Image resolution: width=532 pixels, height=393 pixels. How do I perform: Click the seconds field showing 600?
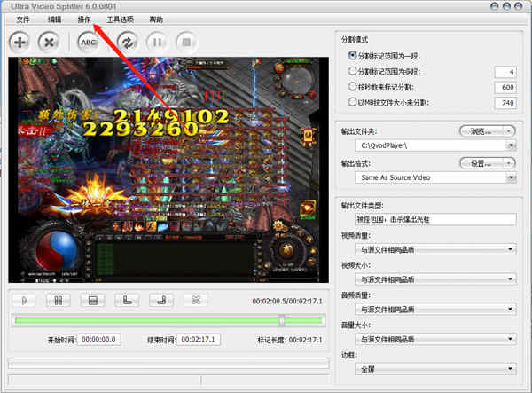tap(505, 87)
